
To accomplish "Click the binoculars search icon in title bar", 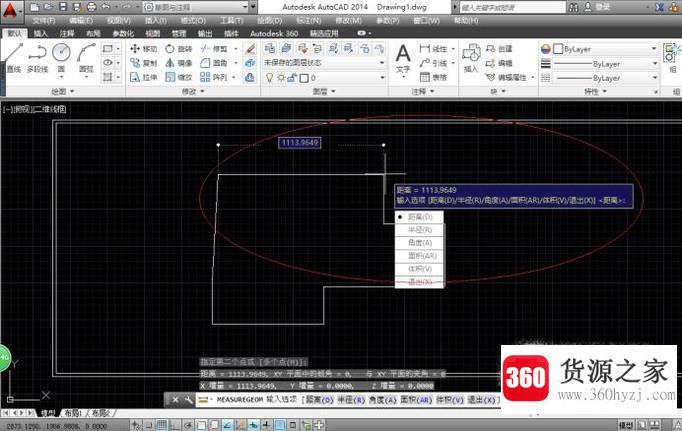I will click(574, 7).
